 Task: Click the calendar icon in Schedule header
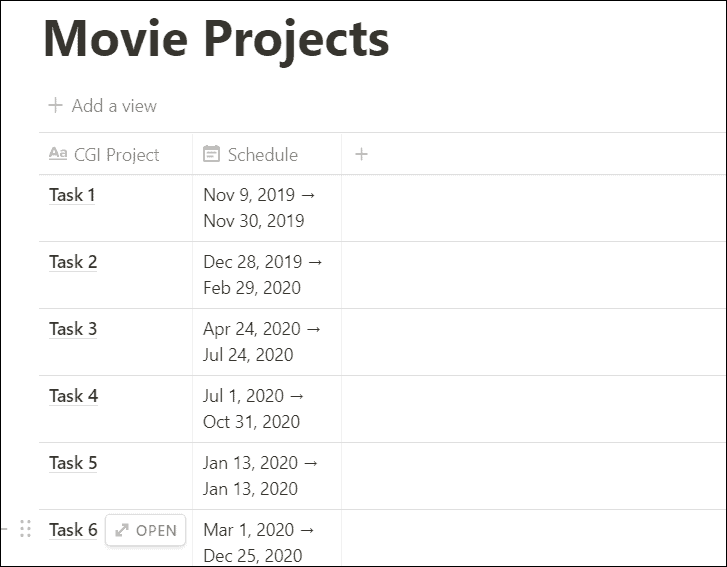(211, 154)
